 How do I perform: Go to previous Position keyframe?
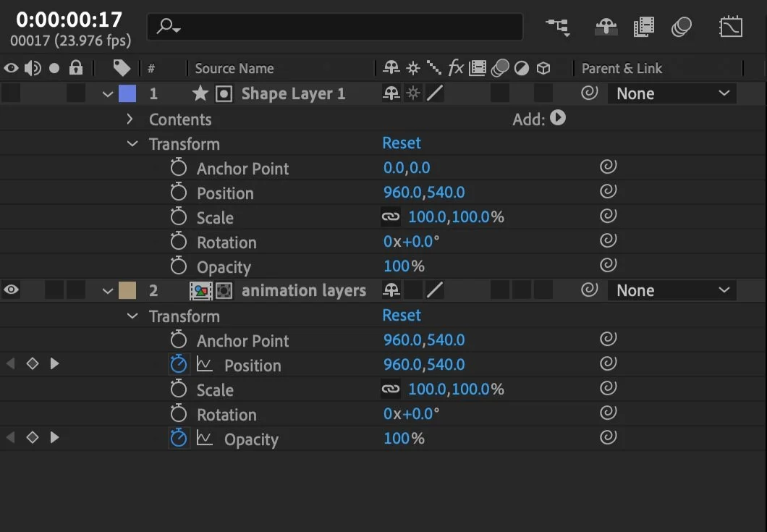point(10,363)
